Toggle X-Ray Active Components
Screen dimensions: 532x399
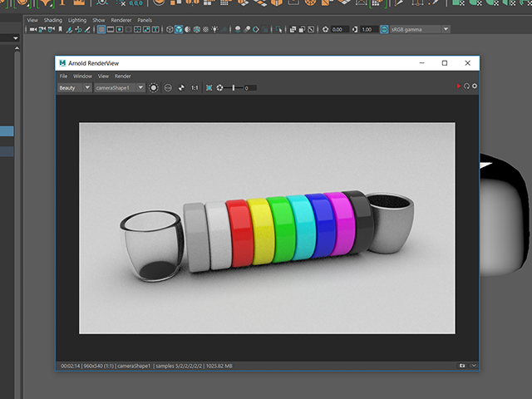302,30
